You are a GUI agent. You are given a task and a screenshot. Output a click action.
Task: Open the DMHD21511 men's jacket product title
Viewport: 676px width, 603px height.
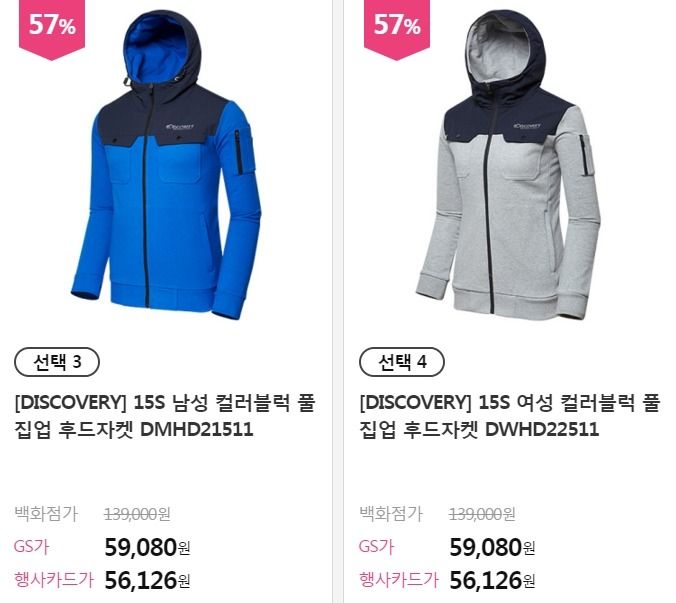point(165,416)
